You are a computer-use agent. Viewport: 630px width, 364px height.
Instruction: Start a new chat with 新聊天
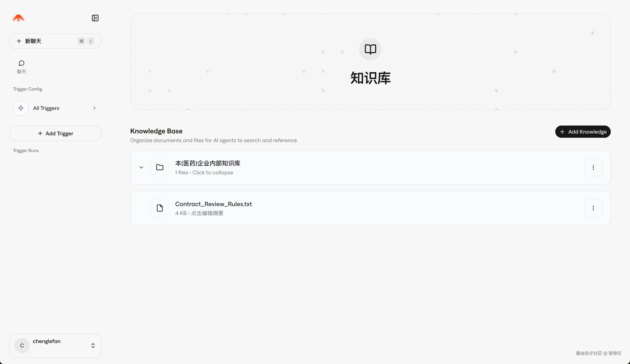click(55, 41)
